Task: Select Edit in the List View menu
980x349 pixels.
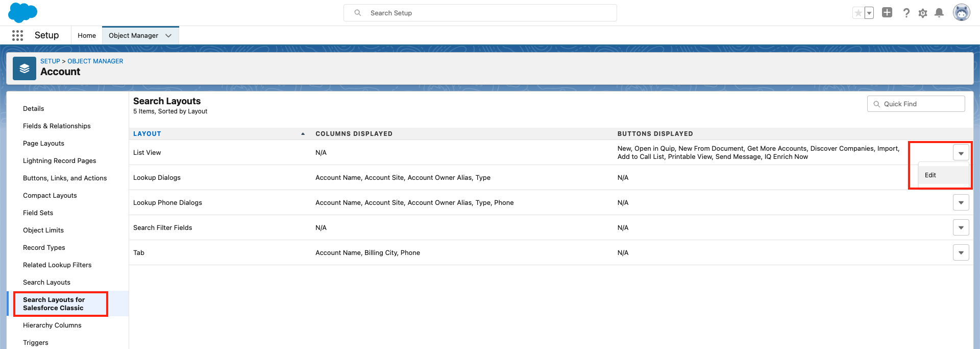Action: (930, 175)
